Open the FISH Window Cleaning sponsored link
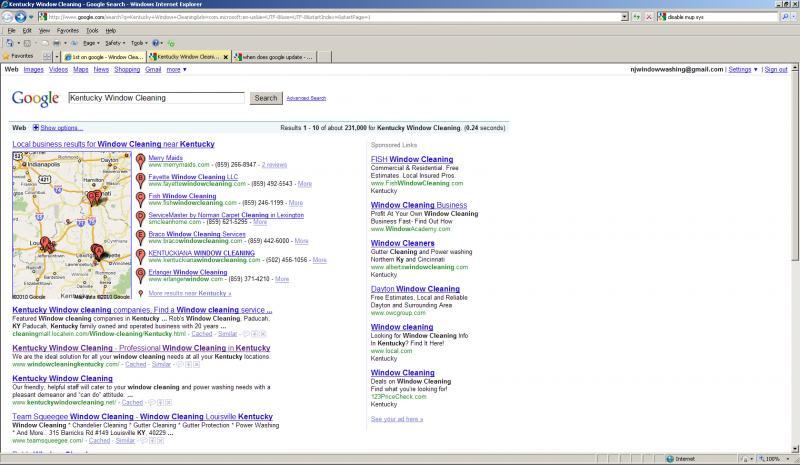The height and width of the screenshot is (465, 800). coord(412,159)
